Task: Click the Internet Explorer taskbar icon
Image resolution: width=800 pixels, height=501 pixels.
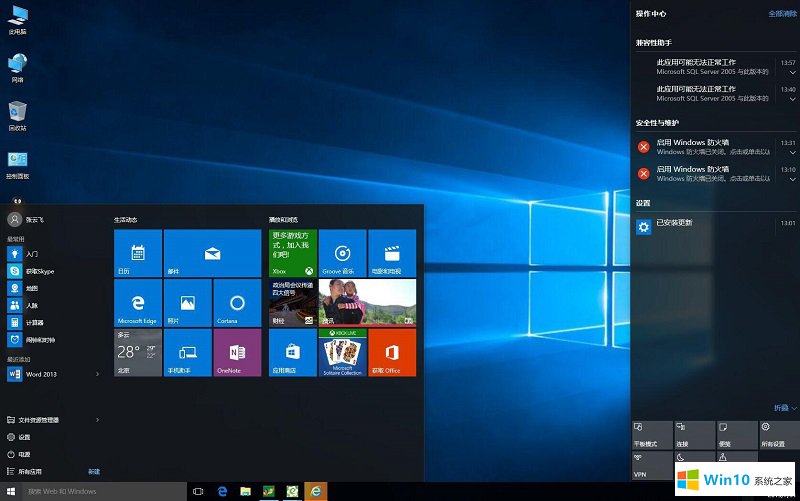Action: (316, 491)
